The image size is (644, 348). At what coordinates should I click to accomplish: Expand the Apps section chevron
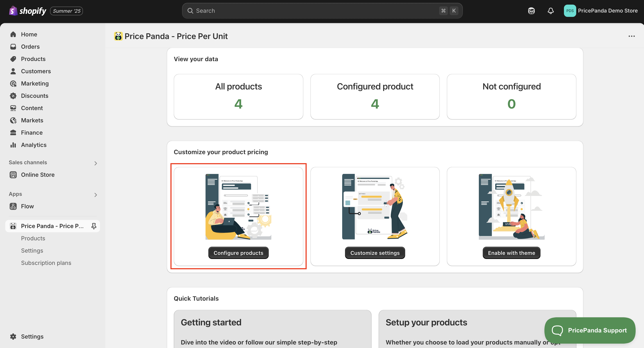click(95, 195)
